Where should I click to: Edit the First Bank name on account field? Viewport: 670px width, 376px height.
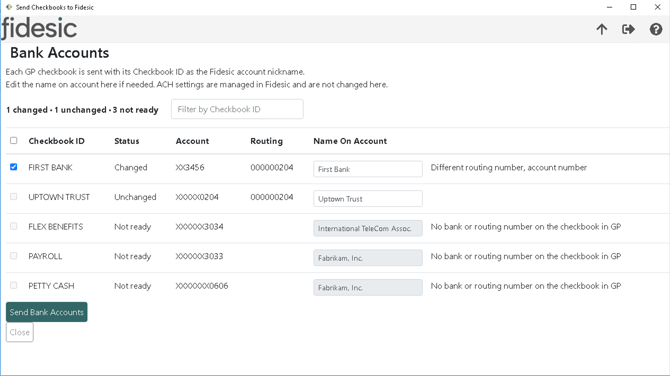coord(368,169)
